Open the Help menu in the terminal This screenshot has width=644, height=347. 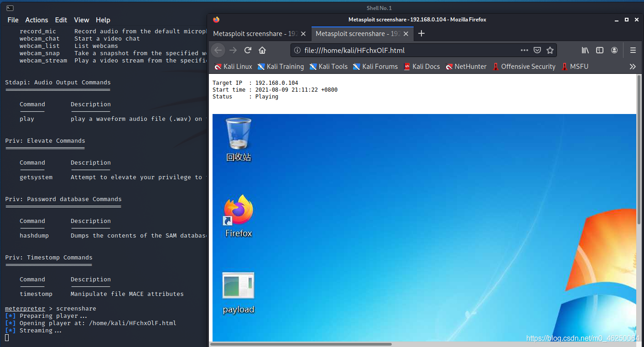pos(103,20)
